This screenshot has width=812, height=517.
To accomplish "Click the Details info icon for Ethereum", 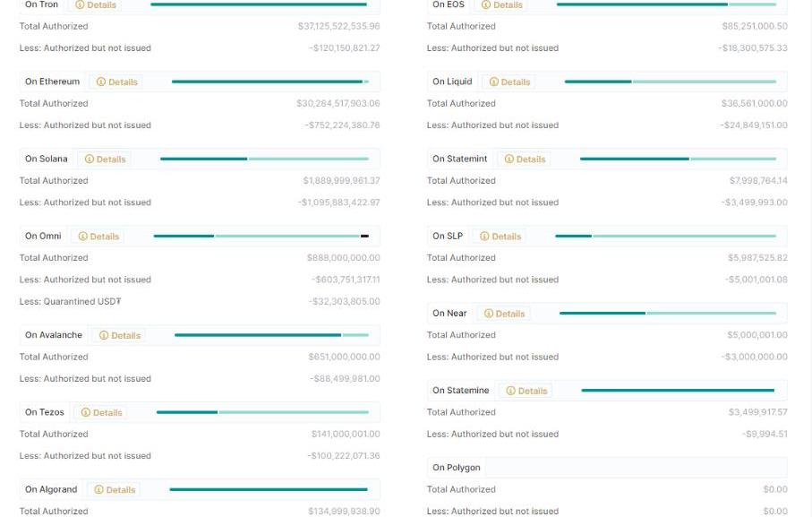I will [101, 82].
